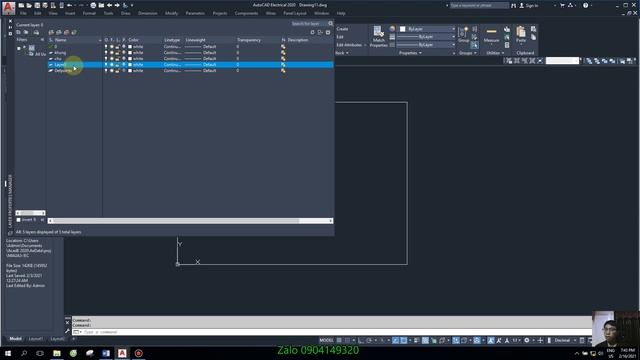Viewport: 640px width, 360px height.
Task: Open the File menu
Action: [x=23, y=13]
